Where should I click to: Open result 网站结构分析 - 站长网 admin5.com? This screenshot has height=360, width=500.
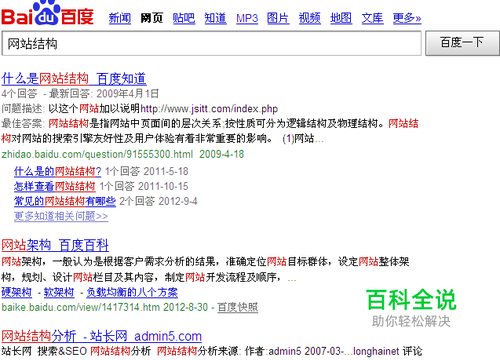[x=101, y=336]
